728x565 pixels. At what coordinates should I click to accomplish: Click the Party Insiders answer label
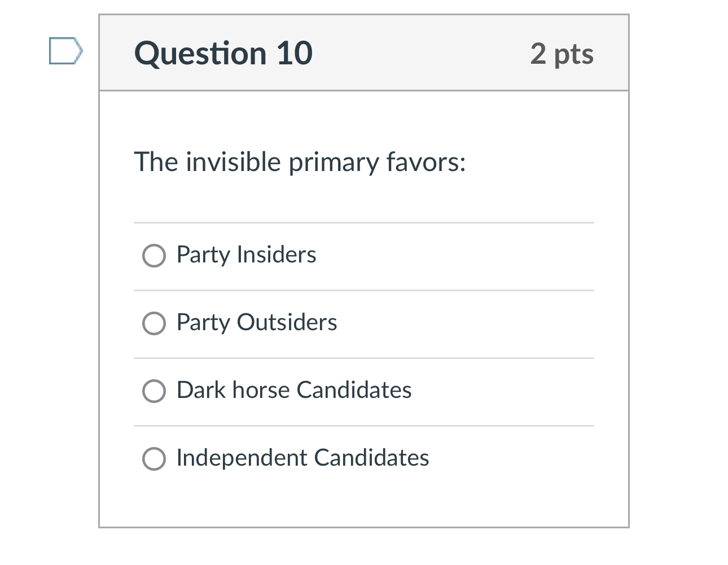pyautogui.click(x=246, y=255)
